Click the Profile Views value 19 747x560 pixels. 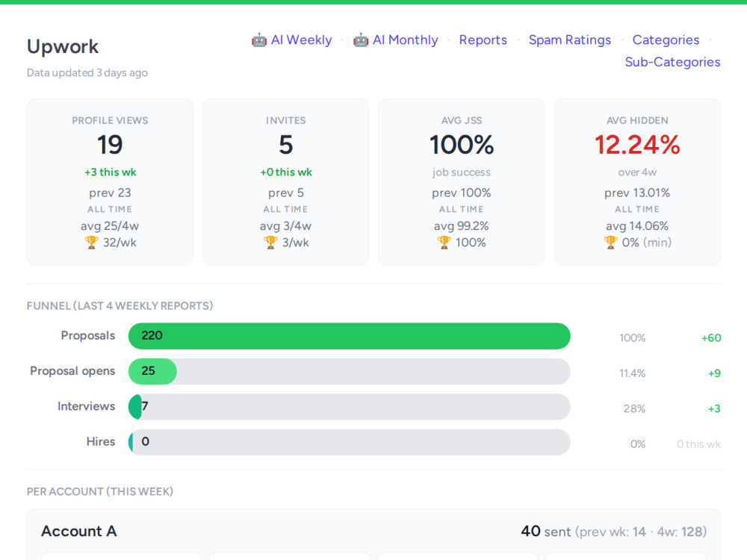point(110,145)
